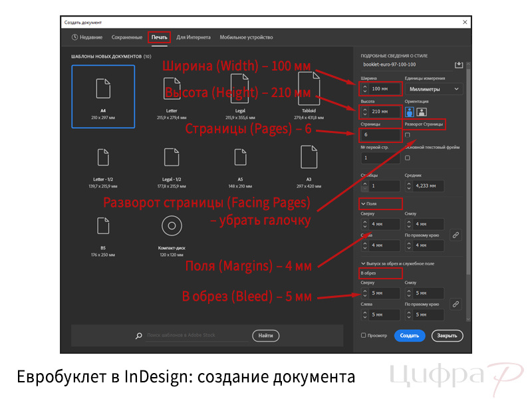Increase Высота value using the stepper
Viewport: 532px width, 399px height.
click(x=364, y=109)
